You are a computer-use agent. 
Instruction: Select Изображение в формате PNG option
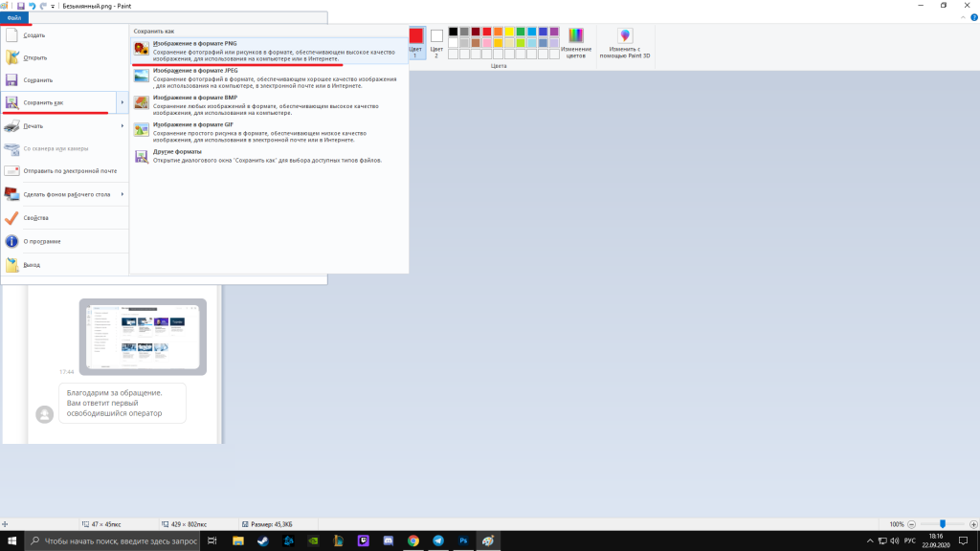pos(269,51)
